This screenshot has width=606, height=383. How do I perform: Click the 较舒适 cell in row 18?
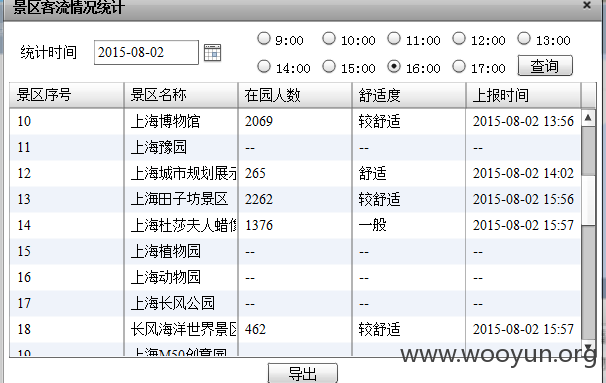coord(379,329)
